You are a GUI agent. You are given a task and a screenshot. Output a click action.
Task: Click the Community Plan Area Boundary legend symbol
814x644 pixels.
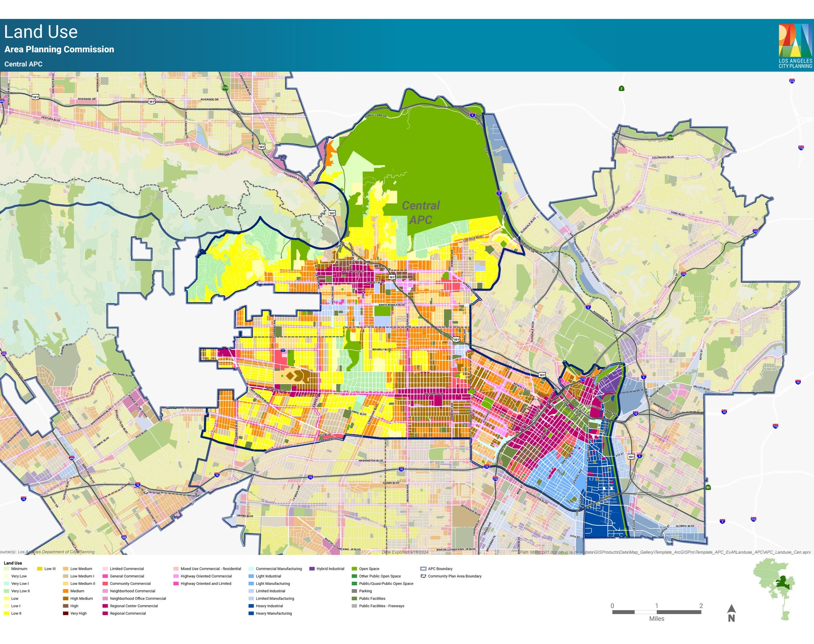pos(423,576)
